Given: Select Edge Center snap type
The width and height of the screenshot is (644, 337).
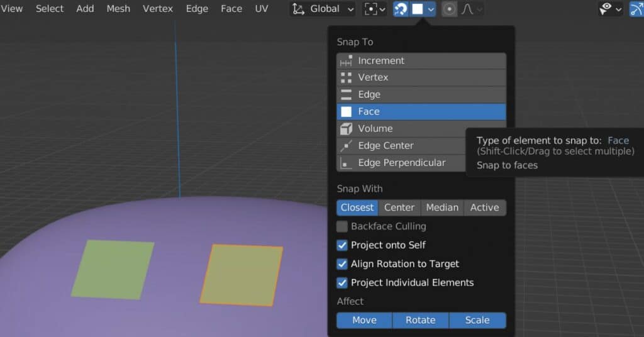Looking at the screenshot, I should tap(401, 146).
